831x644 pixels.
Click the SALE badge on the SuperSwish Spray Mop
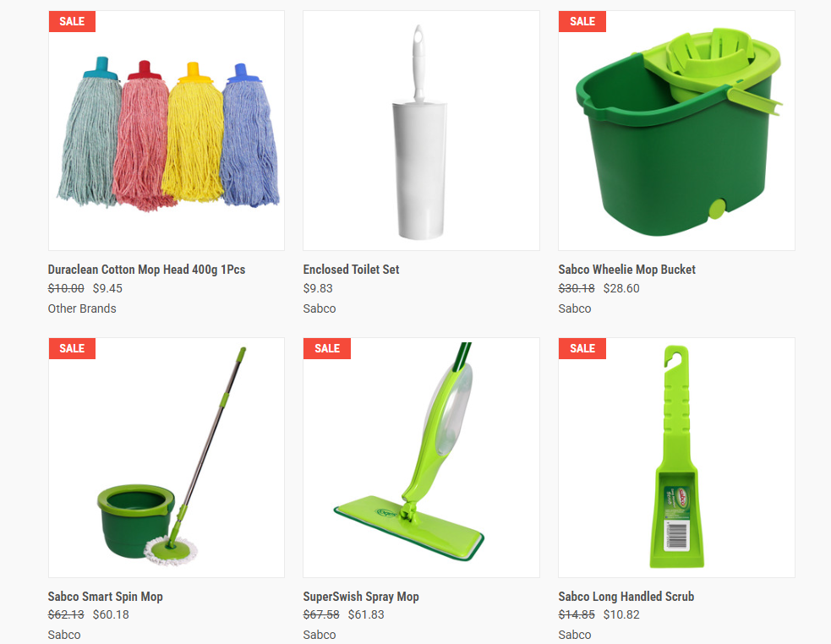(x=327, y=348)
